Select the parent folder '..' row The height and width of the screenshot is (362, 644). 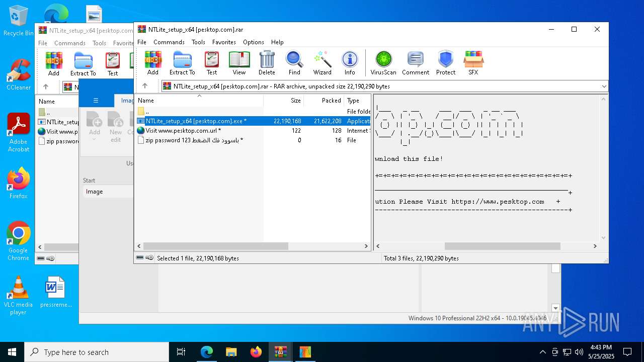click(253, 111)
